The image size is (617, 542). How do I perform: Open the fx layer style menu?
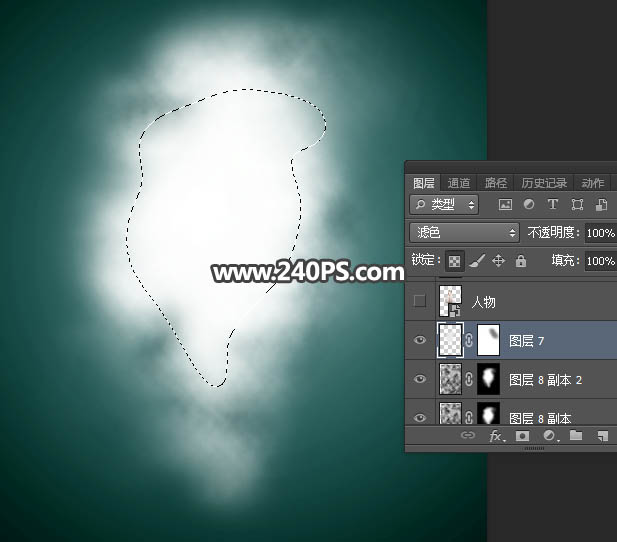pos(497,436)
